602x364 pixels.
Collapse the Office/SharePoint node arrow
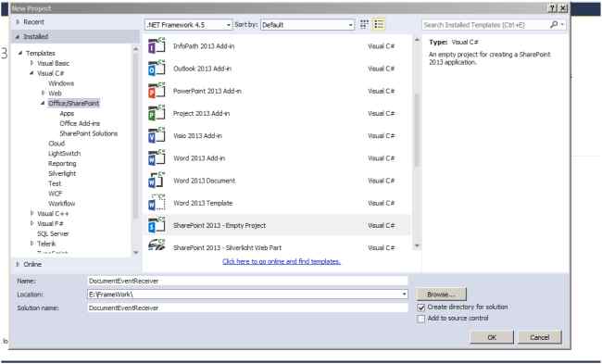(43, 103)
